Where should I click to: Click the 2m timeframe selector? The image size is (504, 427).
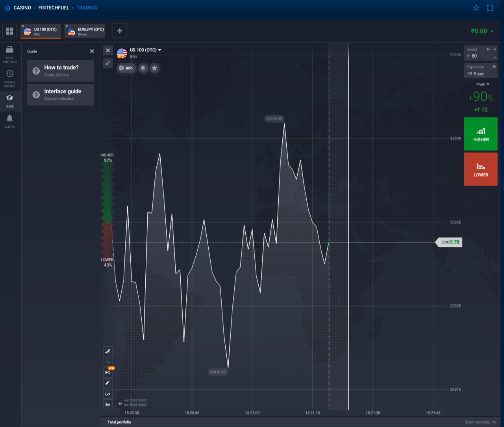tap(107, 404)
